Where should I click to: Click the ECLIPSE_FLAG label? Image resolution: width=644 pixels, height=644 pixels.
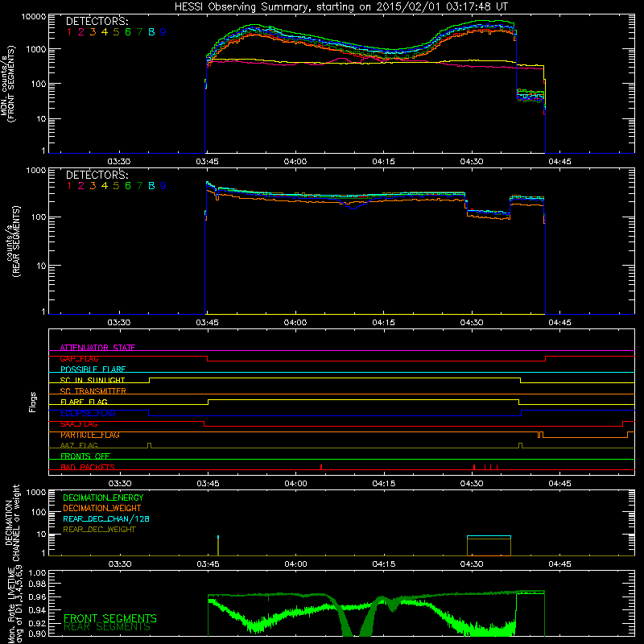(x=88, y=413)
